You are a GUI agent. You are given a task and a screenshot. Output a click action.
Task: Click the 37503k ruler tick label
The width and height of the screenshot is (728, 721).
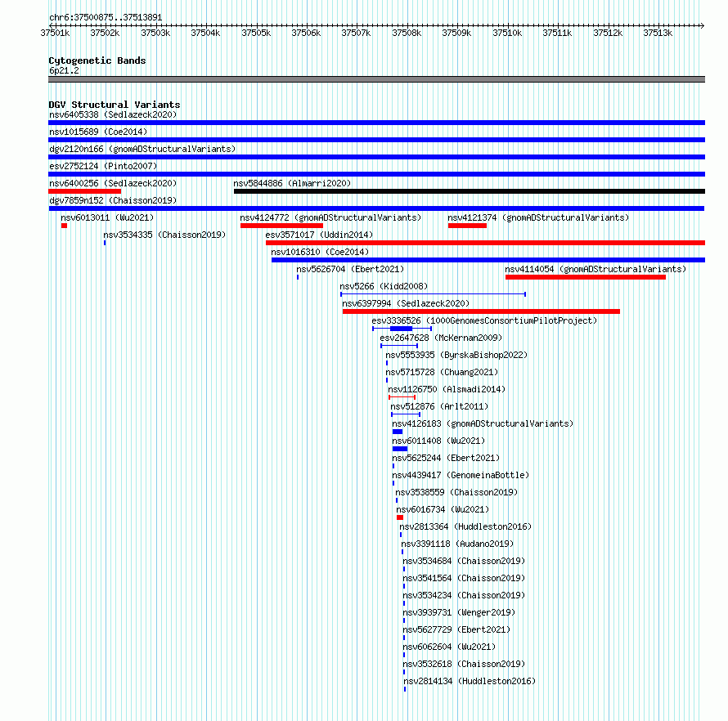click(155, 33)
